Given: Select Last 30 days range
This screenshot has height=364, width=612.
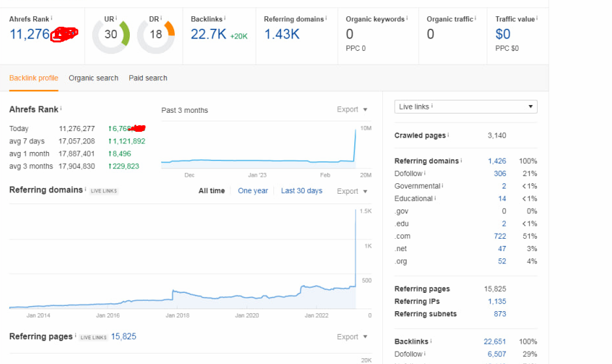Looking at the screenshot, I should (301, 190).
